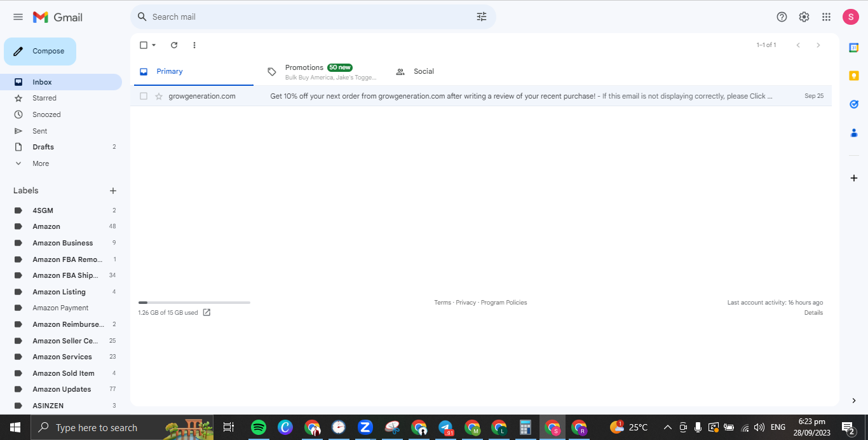This screenshot has height=440, width=868.
Task: Open the Sent folder
Action: point(61,131)
